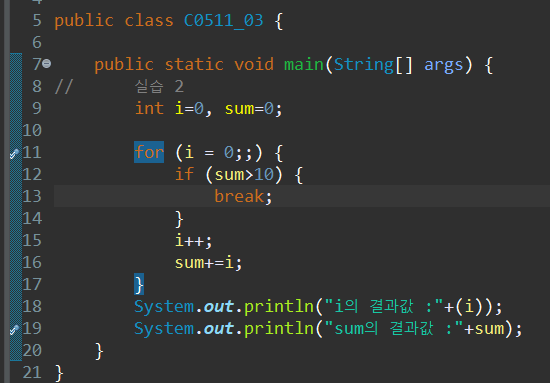Click line number 13 in the gutter
550x383 pixels.
[x=32, y=196]
